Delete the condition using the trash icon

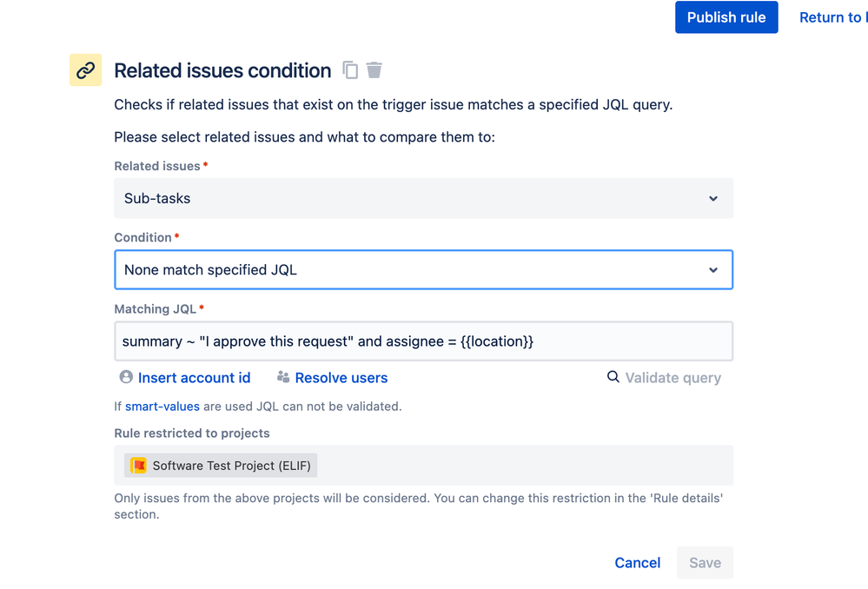tap(374, 70)
